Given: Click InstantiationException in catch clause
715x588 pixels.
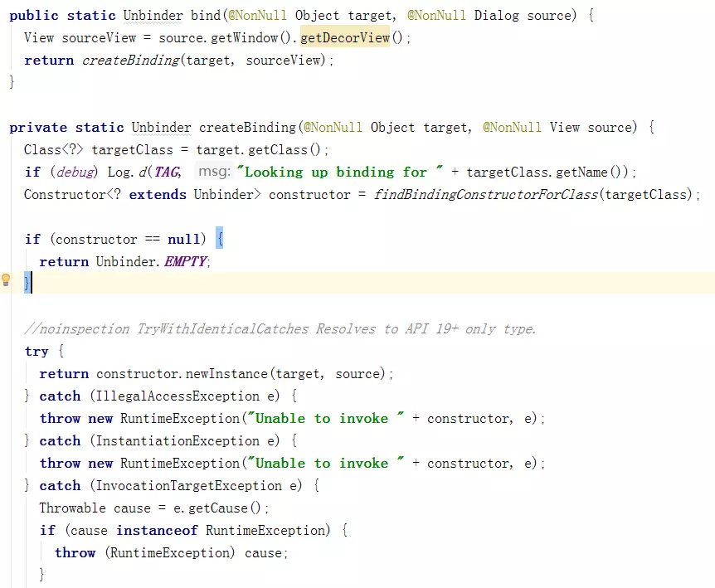Looking at the screenshot, I should [x=178, y=440].
